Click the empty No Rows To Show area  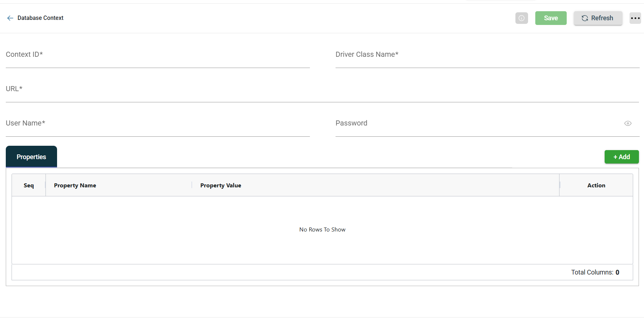pyautogui.click(x=322, y=230)
